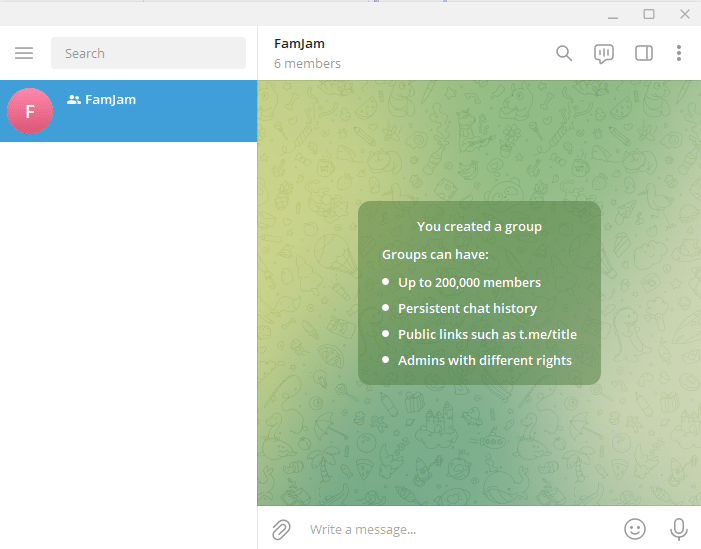Open group info from FamJam header title
Image resolution: width=701 pixels, height=549 pixels.
pyautogui.click(x=300, y=44)
